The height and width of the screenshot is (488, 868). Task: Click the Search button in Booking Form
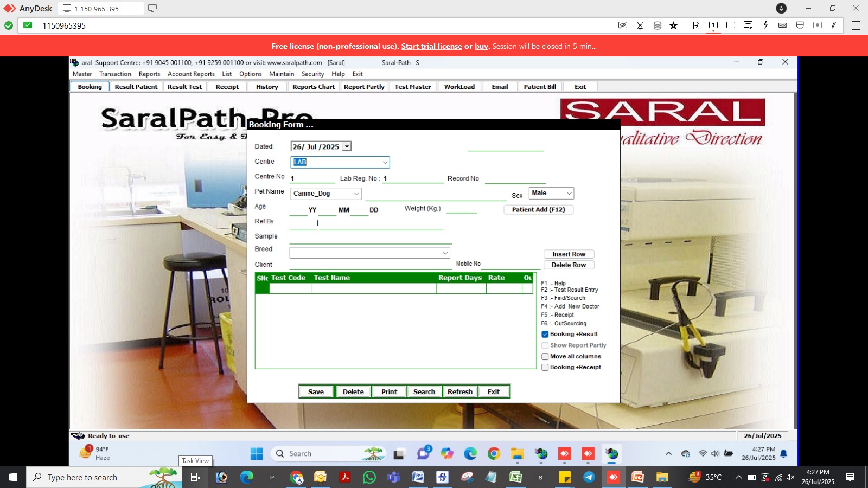[x=424, y=392]
